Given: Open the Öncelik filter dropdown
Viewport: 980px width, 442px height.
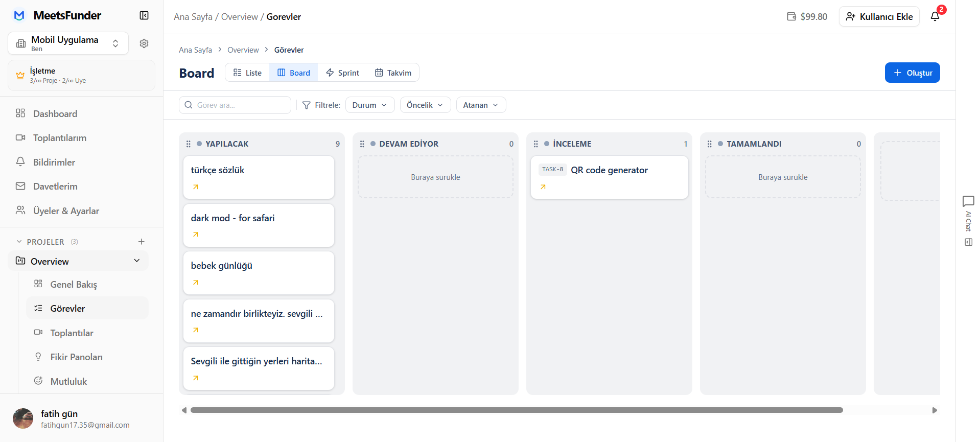Looking at the screenshot, I should click(x=425, y=105).
